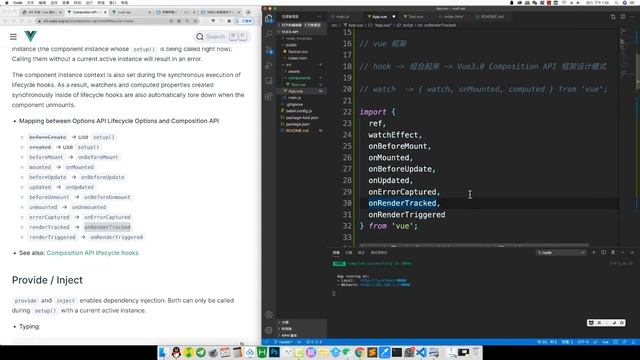Open the terminal shell selector dropdown showing node
The height and width of the screenshot is (360, 640).
560,253
